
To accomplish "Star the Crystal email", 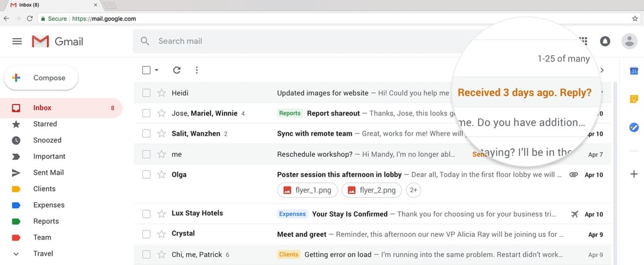I will [162, 234].
